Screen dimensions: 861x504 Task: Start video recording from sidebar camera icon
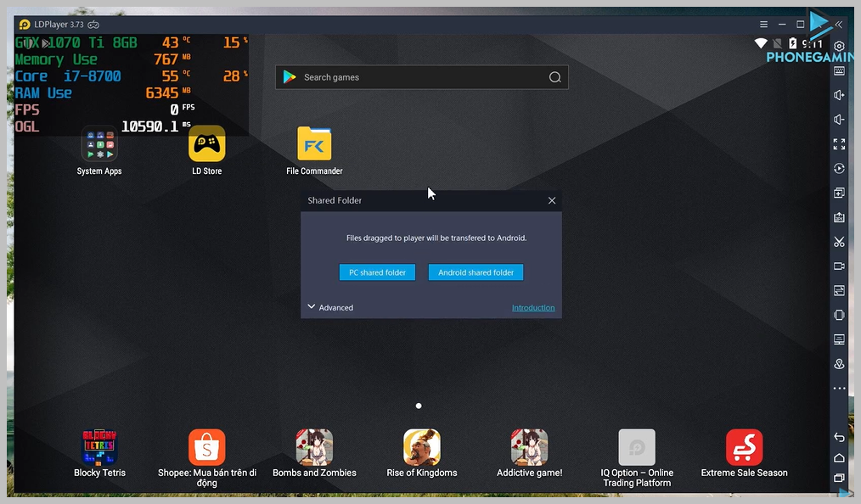839,266
